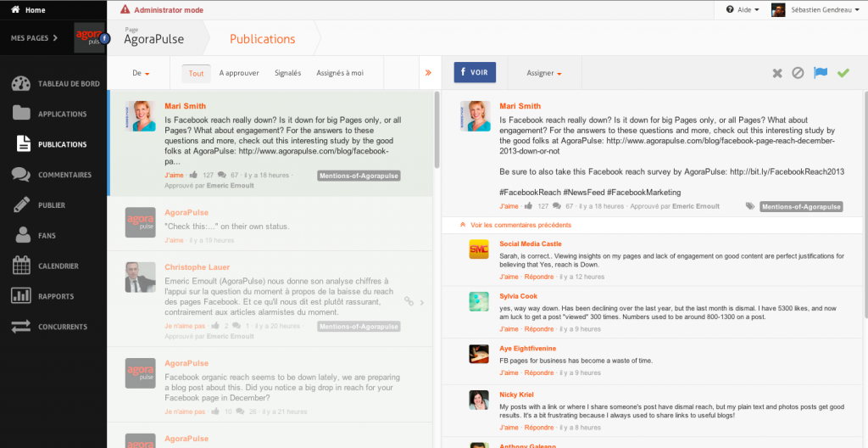Image resolution: width=868 pixels, height=448 pixels.
Task: Select the Tout filter tab
Action: click(x=196, y=73)
